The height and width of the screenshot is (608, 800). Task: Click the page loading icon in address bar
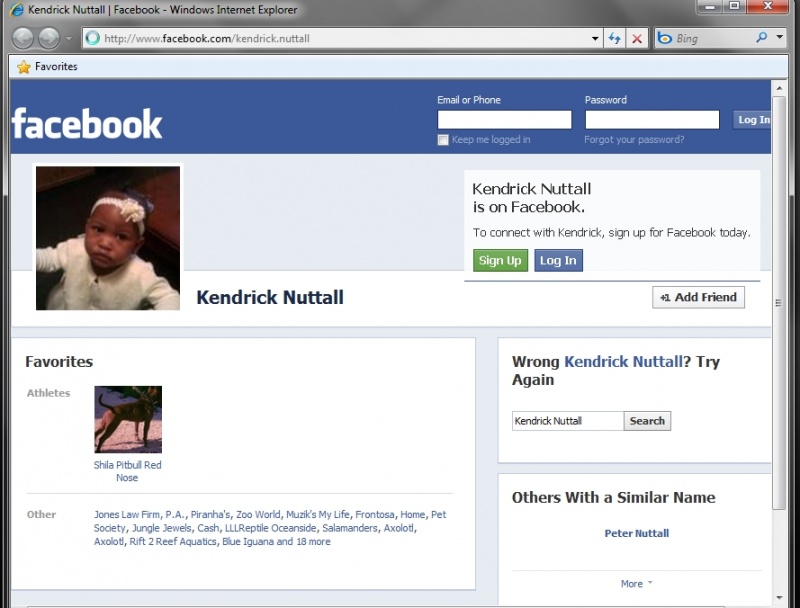(x=93, y=38)
